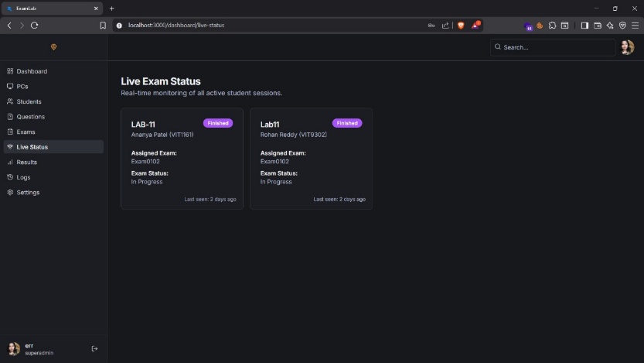Focus the Search input field
644x363 pixels.
click(x=553, y=47)
